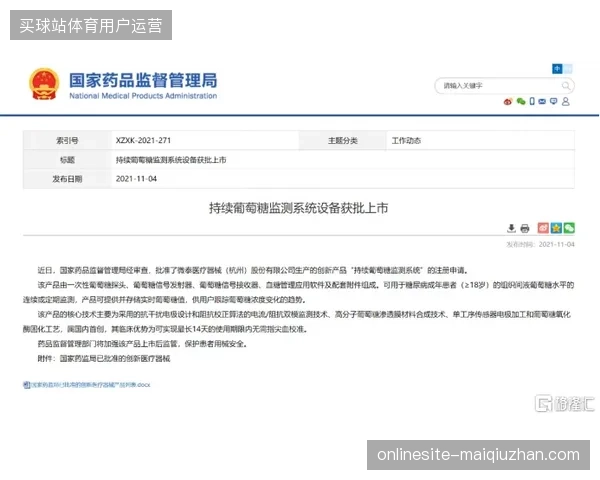Switch to the Chinese language with the 中 button
The height and width of the screenshot is (480, 600).
pos(557,69)
